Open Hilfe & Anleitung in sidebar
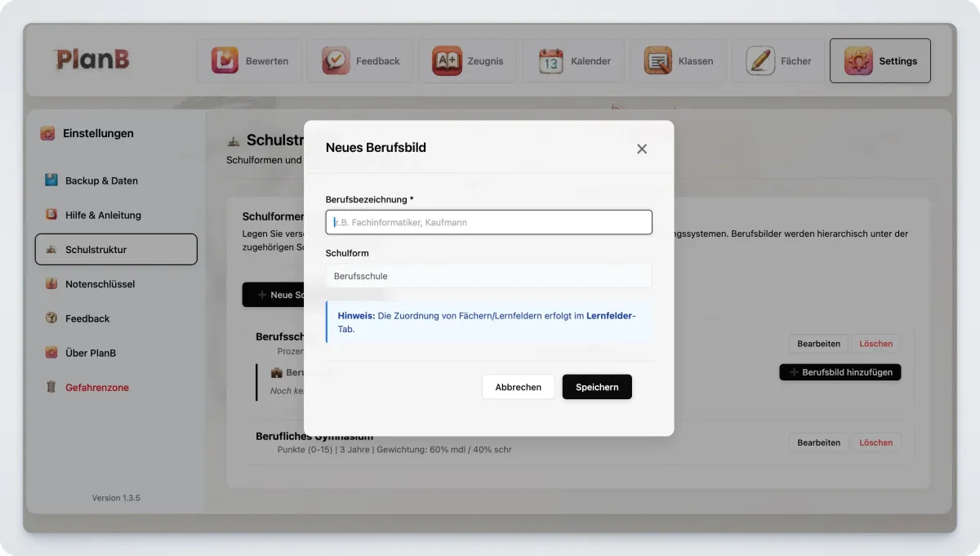980x556 pixels. click(103, 216)
